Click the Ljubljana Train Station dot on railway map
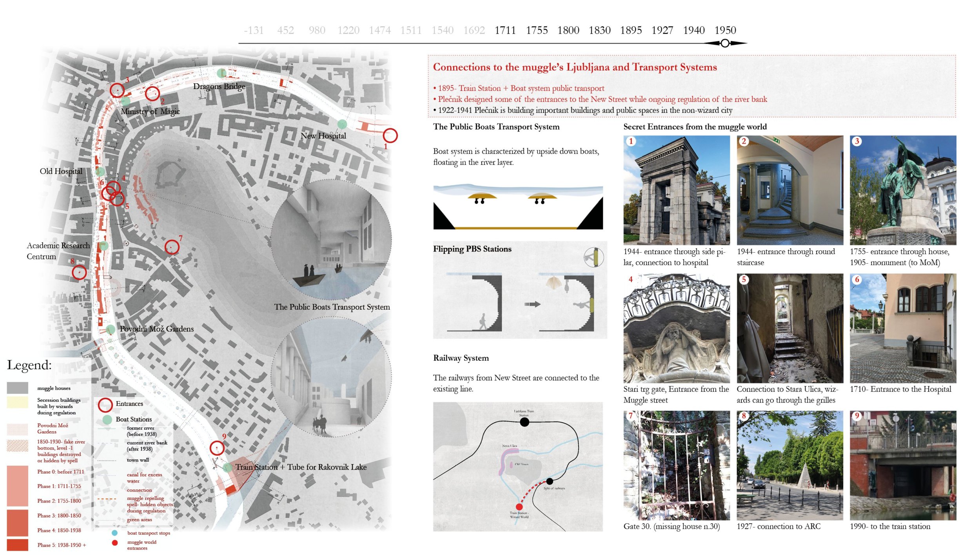980x555 pixels. coord(524,422)
